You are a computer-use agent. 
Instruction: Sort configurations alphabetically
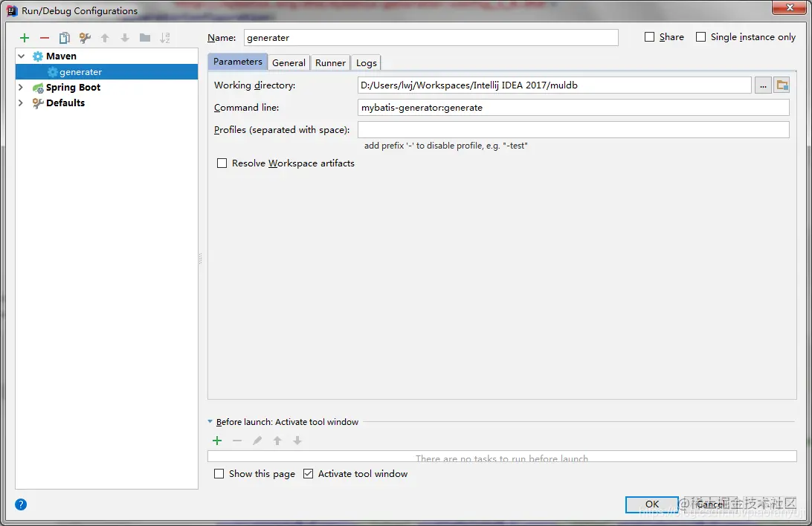coord(165,38)
